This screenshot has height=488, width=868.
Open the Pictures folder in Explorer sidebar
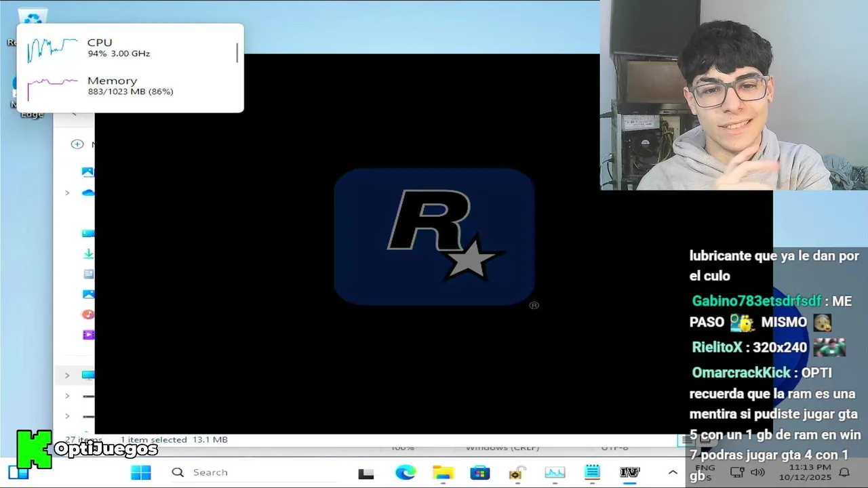click(x=88, y=294)
